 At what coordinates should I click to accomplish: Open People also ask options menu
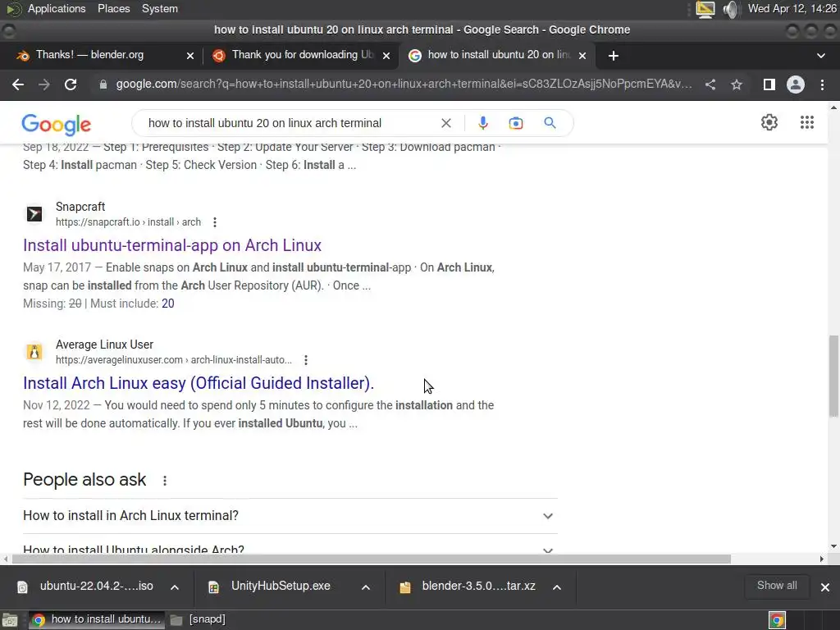click(x=165, y=481)
